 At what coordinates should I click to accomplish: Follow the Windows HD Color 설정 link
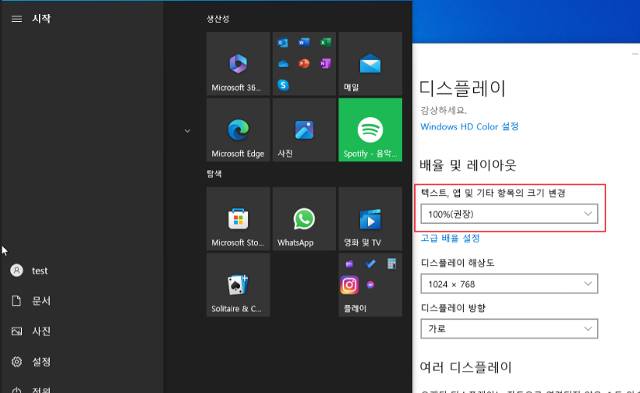(x=469, y=127)
